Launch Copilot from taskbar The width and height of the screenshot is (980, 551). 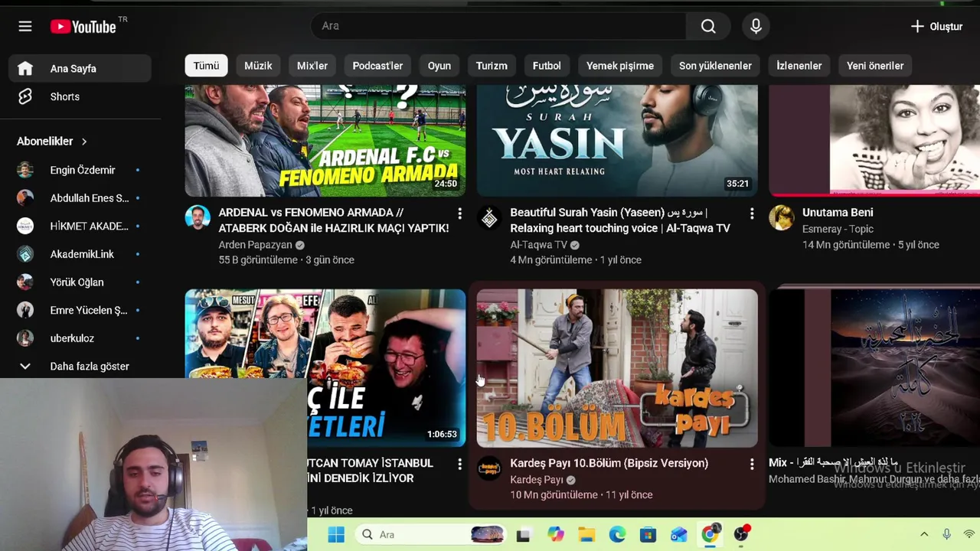tap(556, 534)
